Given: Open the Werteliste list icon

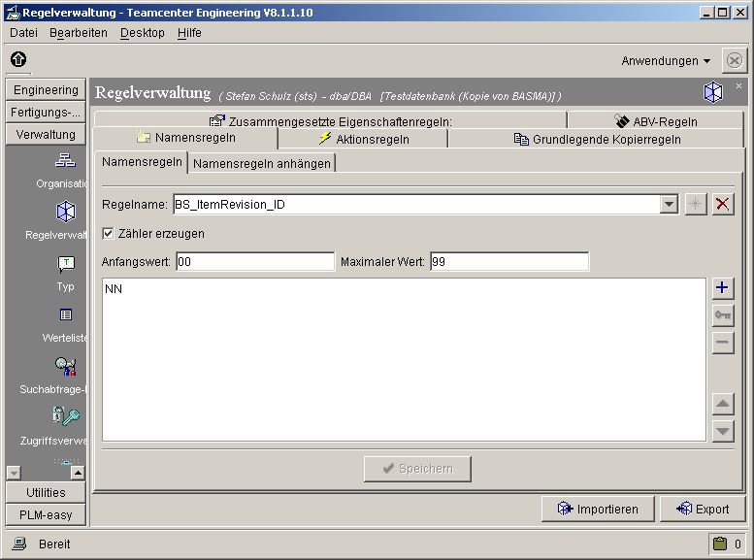Looking at the screenshot, I should click(65, 314).
